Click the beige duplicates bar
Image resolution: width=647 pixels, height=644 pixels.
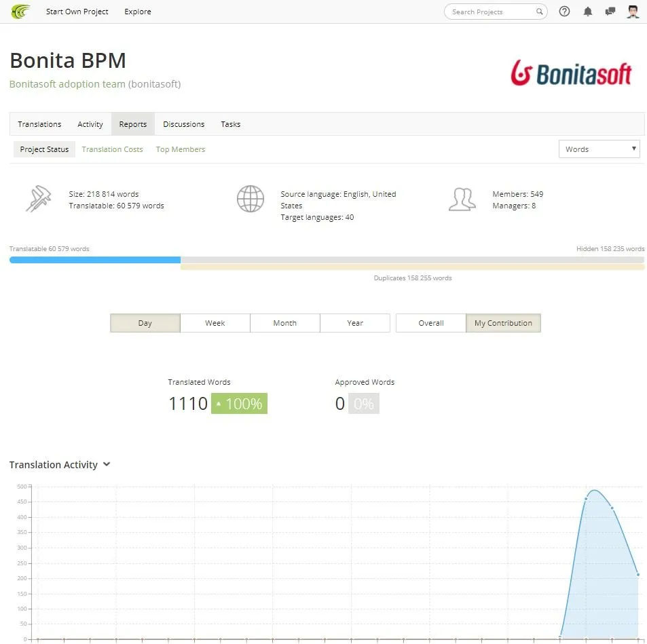pyautogui.click(x=413, y=267)
